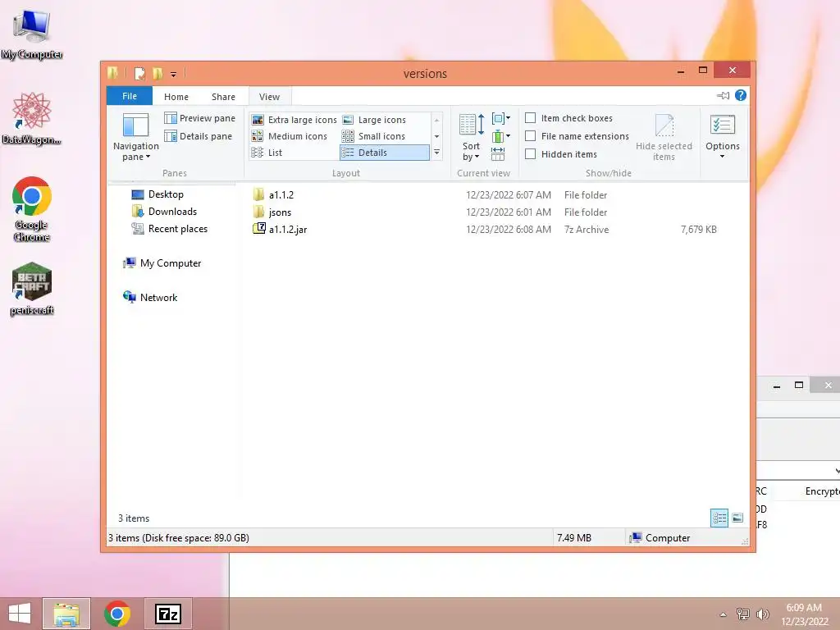Screen dimensions: 840x630
Task: Toggle the Details pane
Action: 199,136
